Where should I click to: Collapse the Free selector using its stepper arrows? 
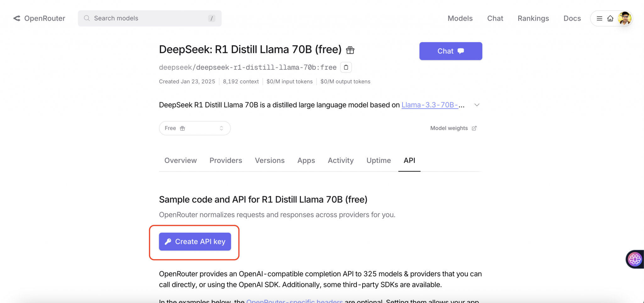(x=221, y=128)
